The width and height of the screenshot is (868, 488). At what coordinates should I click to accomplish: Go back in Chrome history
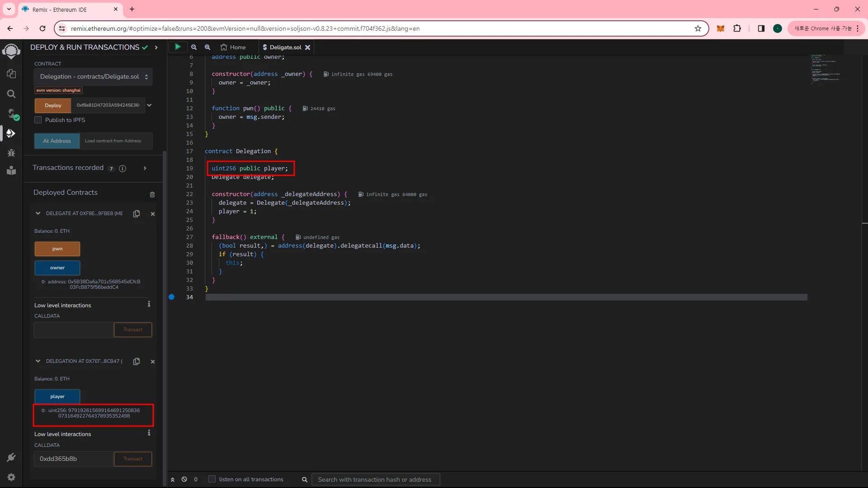coord(10,28)
